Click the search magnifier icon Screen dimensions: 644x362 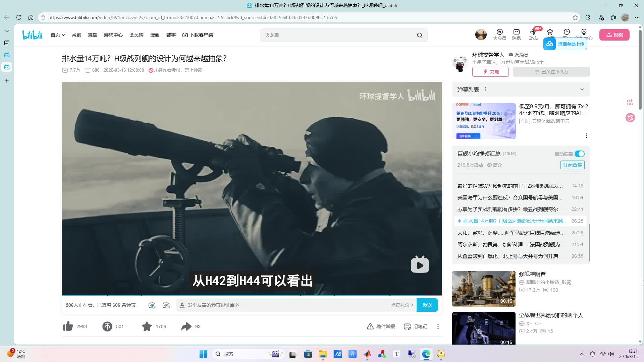[x=420, y=35]
